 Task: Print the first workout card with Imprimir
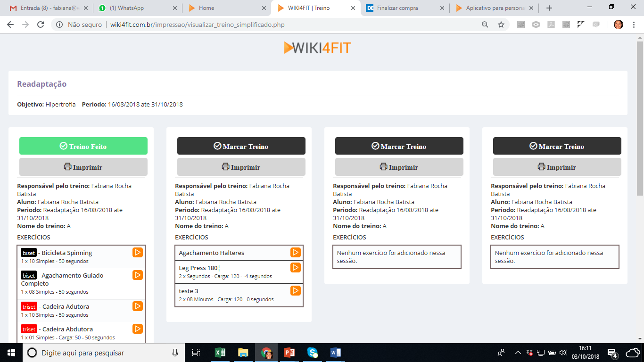[83, 167]
